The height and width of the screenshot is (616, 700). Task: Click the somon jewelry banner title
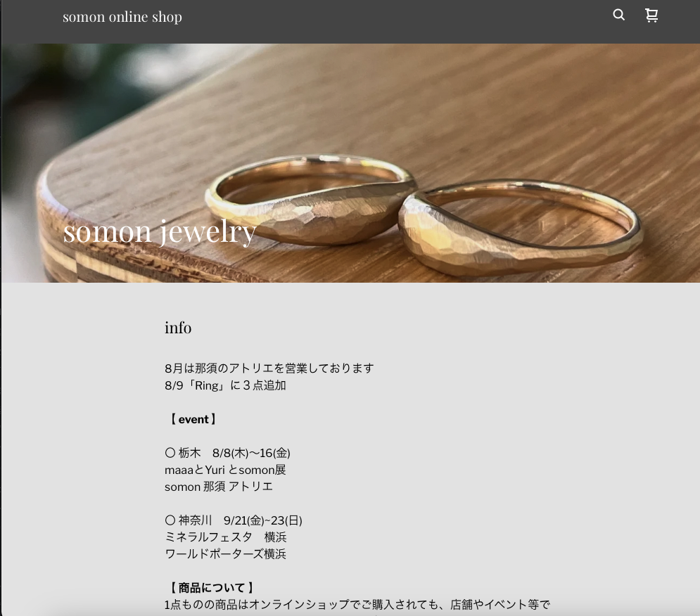[160, 231]
